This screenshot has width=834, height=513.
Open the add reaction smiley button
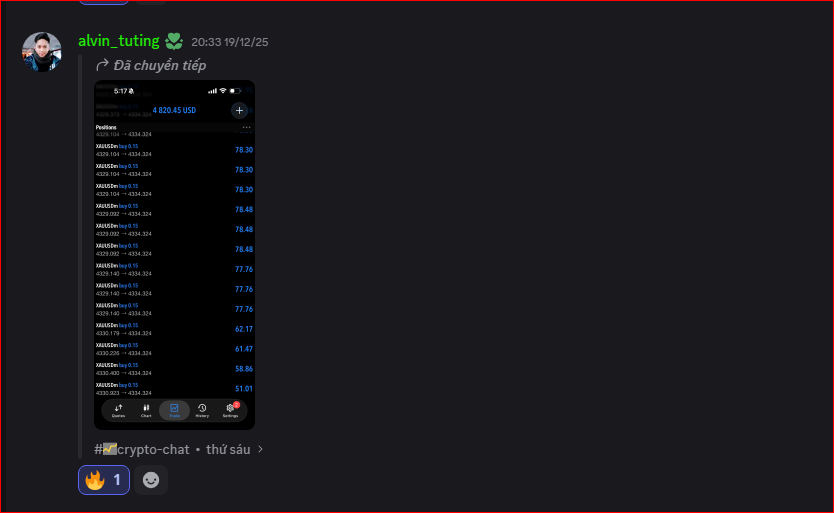coord(151,480)
